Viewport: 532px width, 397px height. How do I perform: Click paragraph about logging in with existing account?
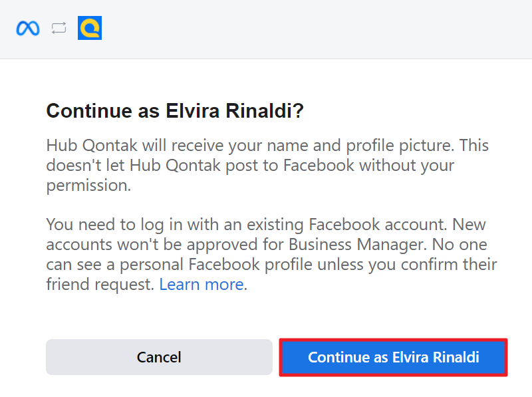[x=271, y=255]
